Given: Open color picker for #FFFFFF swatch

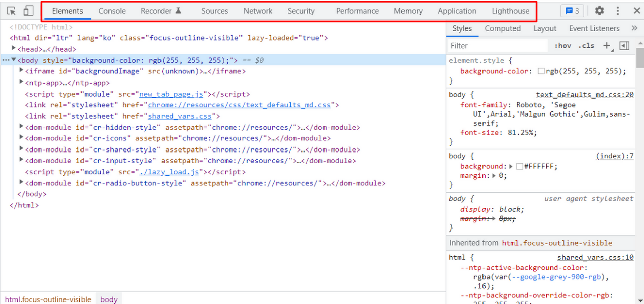Looking at the screenshot, I should (520, 167).
